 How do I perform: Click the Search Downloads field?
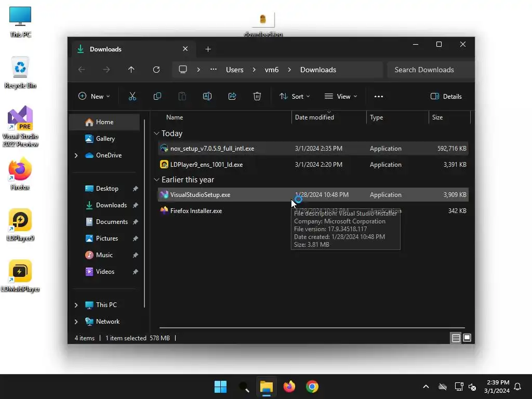tap(430, 70)
